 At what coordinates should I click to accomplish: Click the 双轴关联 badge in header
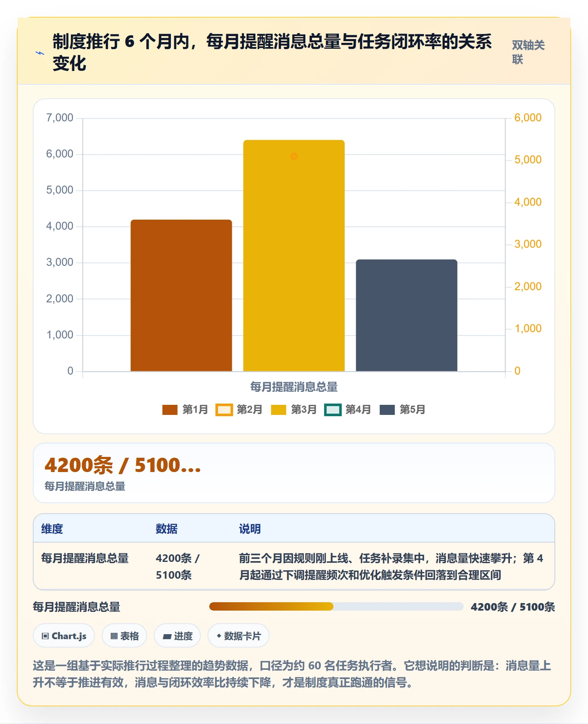coord(528,52)
